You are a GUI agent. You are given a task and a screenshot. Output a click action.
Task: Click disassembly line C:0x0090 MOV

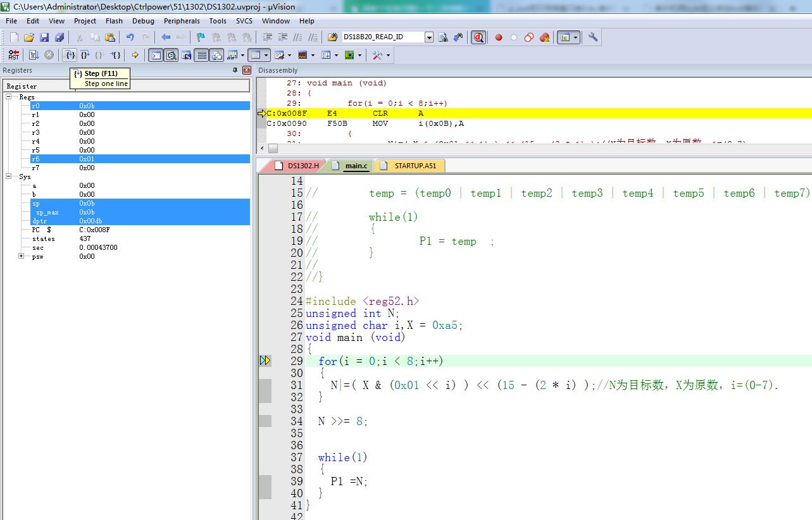534,123
